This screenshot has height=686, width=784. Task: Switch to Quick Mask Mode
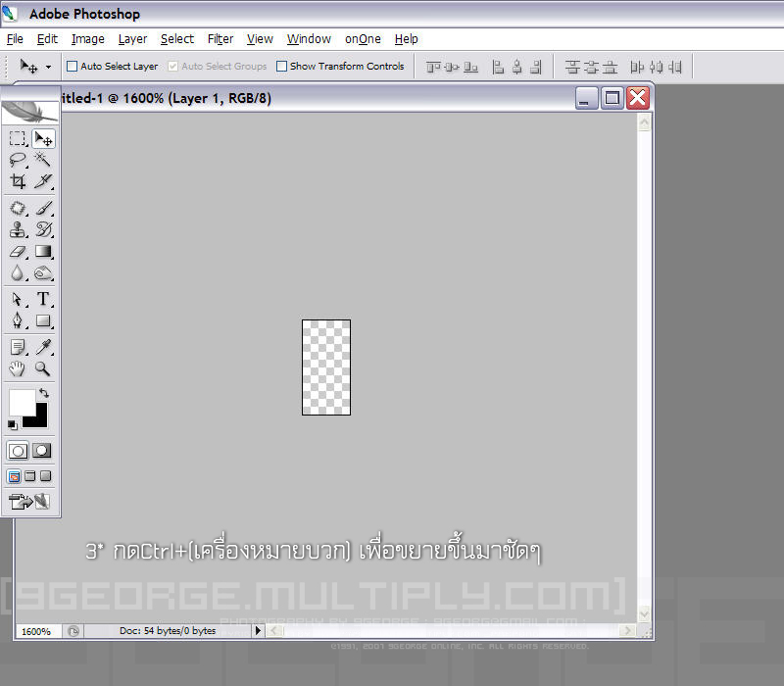pos(42,451)
